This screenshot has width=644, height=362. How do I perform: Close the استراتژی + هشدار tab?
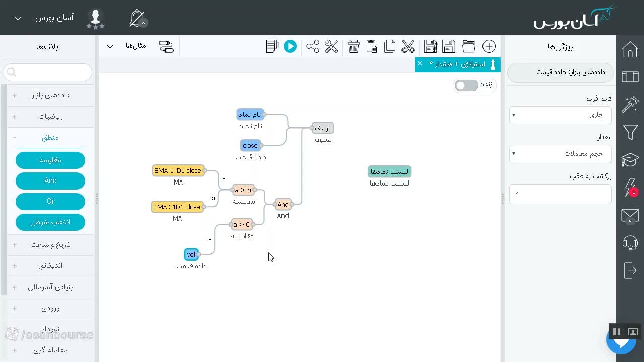420,64
